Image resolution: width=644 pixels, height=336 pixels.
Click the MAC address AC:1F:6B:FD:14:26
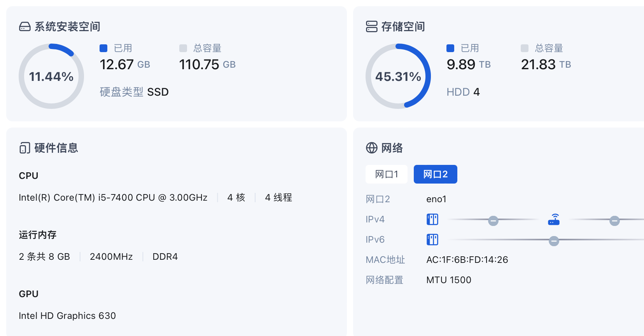coord(467,260)
